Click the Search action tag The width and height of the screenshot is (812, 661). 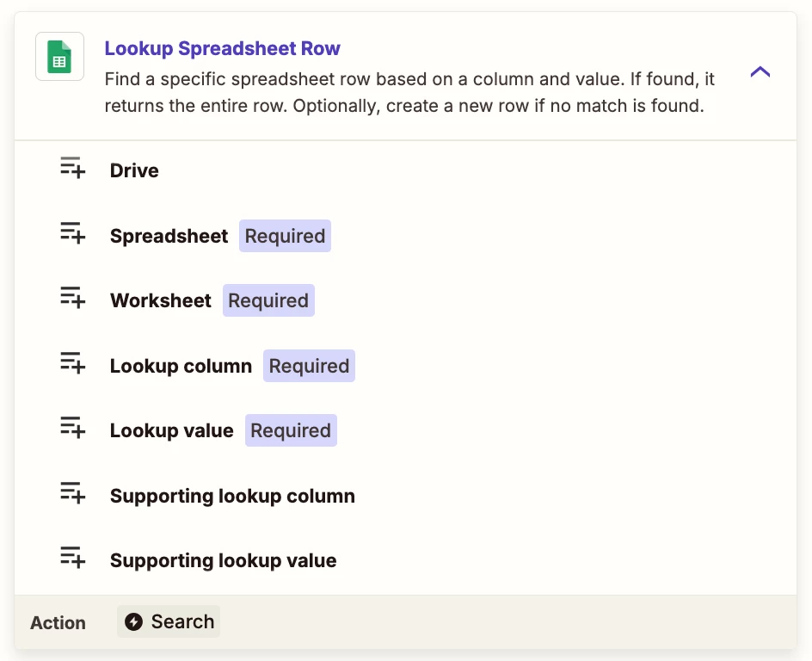pos(169,621)
